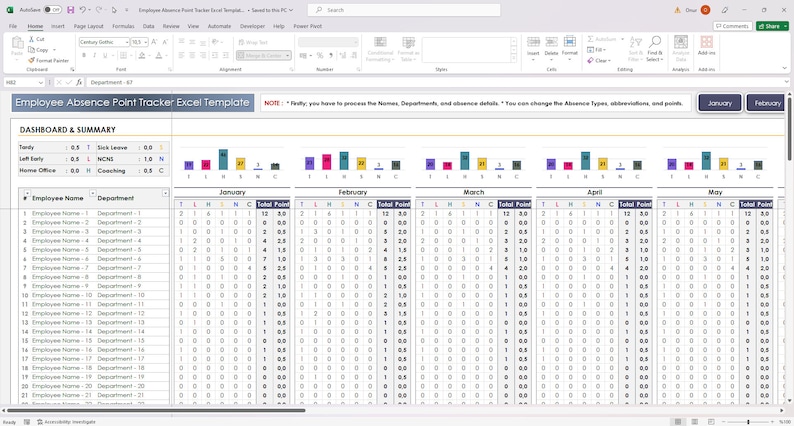Viewport: 794px width, 426px height.
Task: Click the Analyze Data icon
Action: tap(681, 42)
